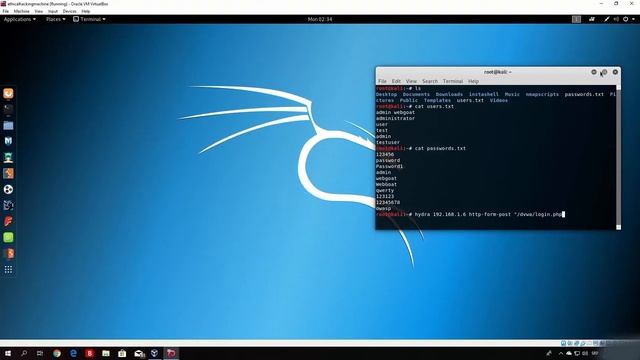640x360 pixels.
Task: Click 'administrator' in users list
Action: point(395,118)
